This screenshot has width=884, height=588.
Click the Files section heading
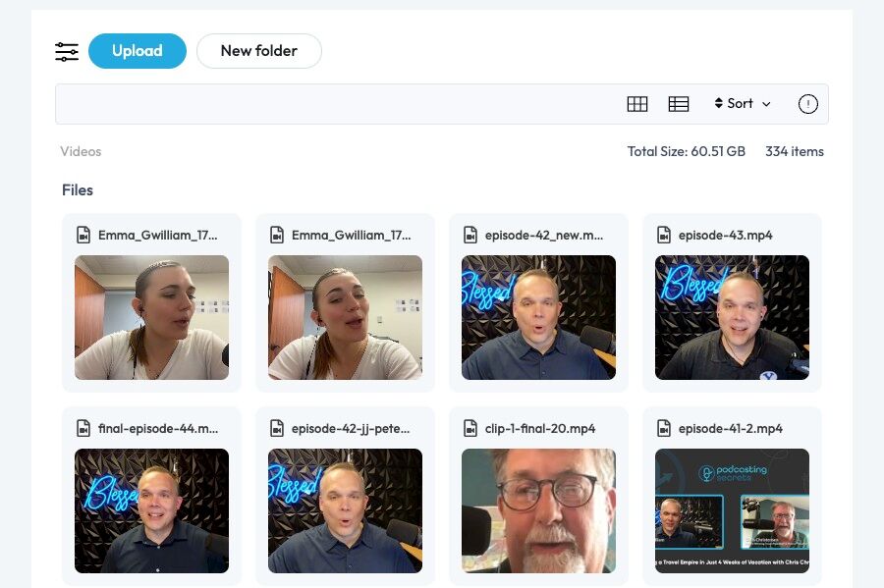point(78,190)
